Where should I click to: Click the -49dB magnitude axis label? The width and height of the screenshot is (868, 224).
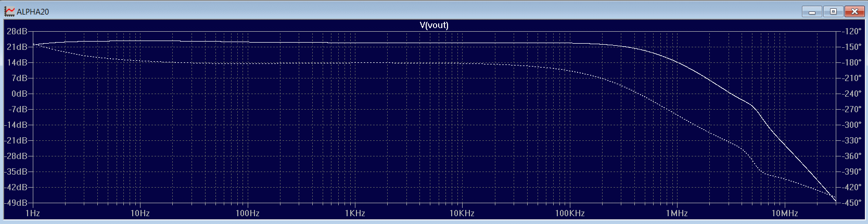[x=16, y=203]
